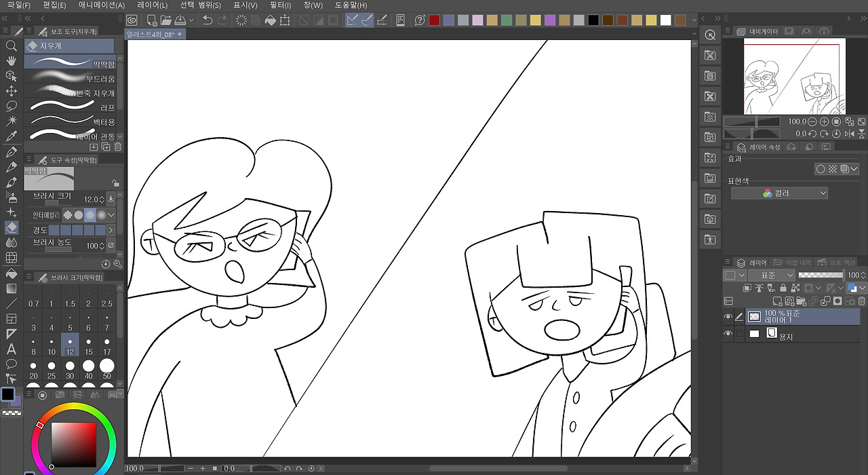Open Quick Access icon in right sidebar
The height and width of the screenshot is (475, 868).
click(x=710, y=35)
